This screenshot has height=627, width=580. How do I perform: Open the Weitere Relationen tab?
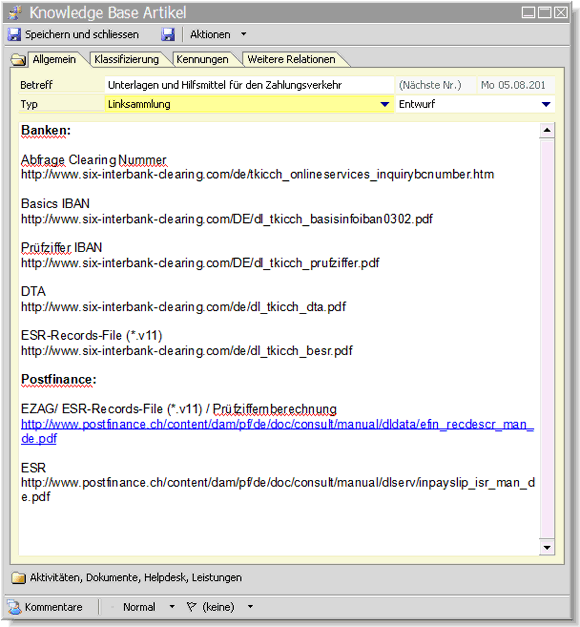point(291,59)
